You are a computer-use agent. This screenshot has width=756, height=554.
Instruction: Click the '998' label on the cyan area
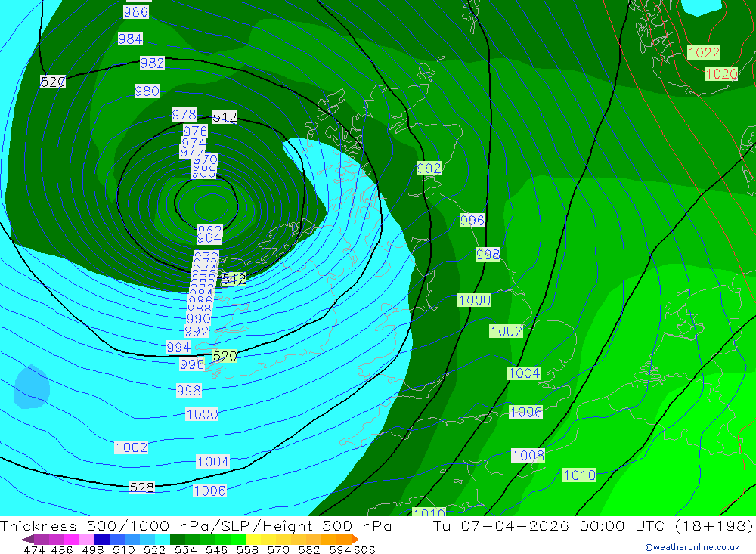point(189,391)
